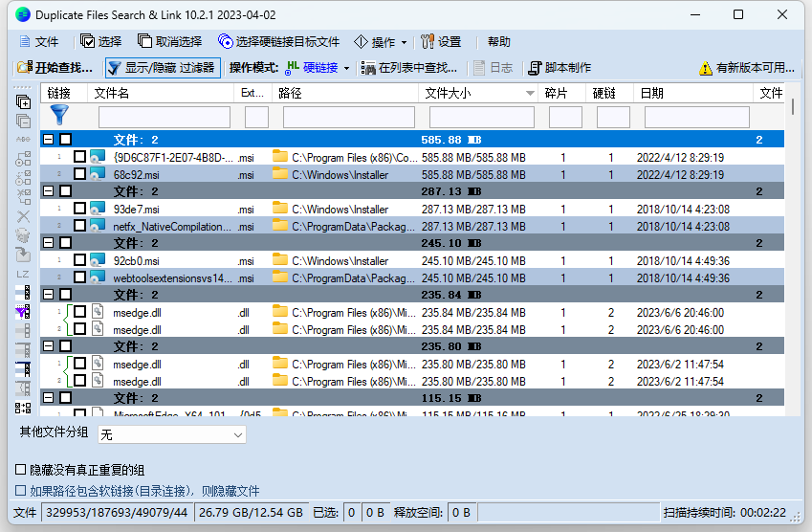Check the 287.13 MB group checkbox
This screenshot has height=532, width=812.
tap(65, 191)
